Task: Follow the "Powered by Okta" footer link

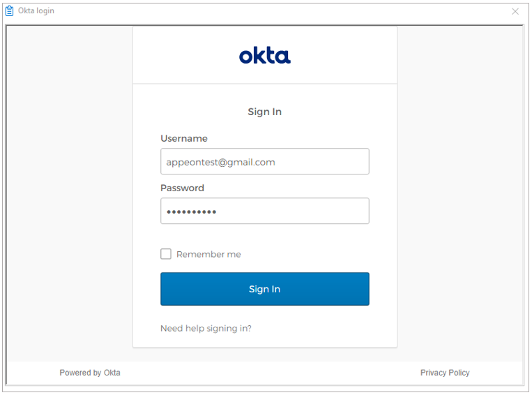Action: click(90, 373)
